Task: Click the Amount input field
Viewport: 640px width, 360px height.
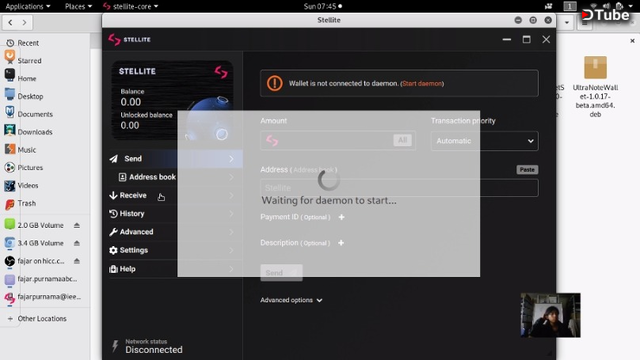Action: (x=338, y=140)
